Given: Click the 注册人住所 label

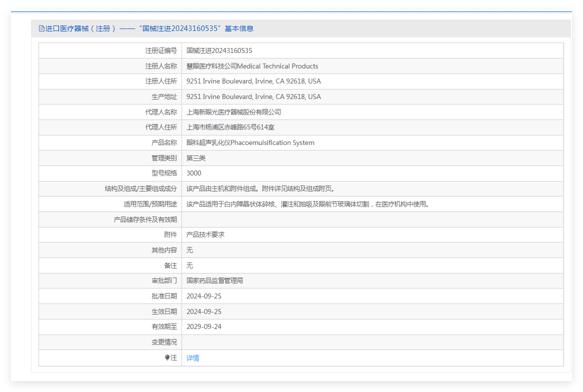Looking at the screenshot, I should [161, 81].
